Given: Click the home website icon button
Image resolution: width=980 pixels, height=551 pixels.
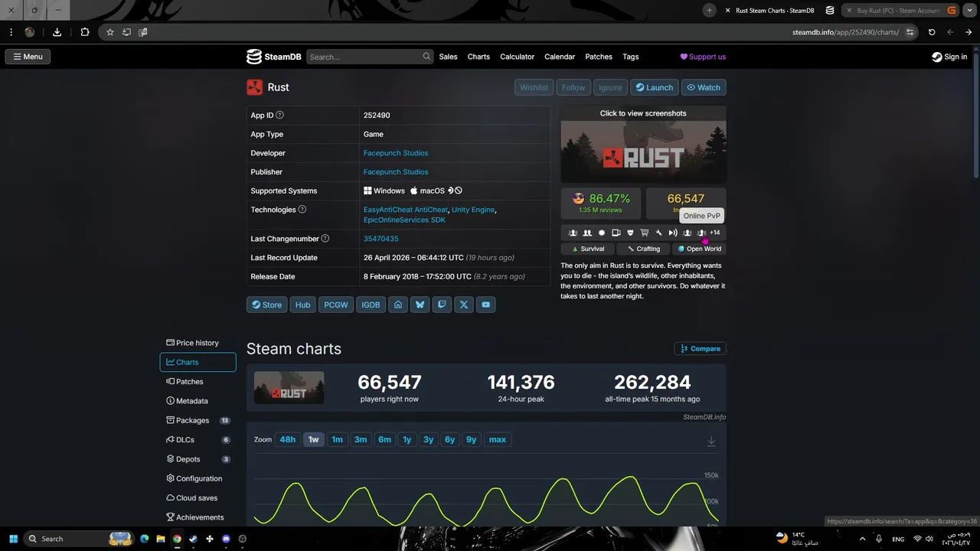Looking at the screenshot, I should click(x=398, y=305).
